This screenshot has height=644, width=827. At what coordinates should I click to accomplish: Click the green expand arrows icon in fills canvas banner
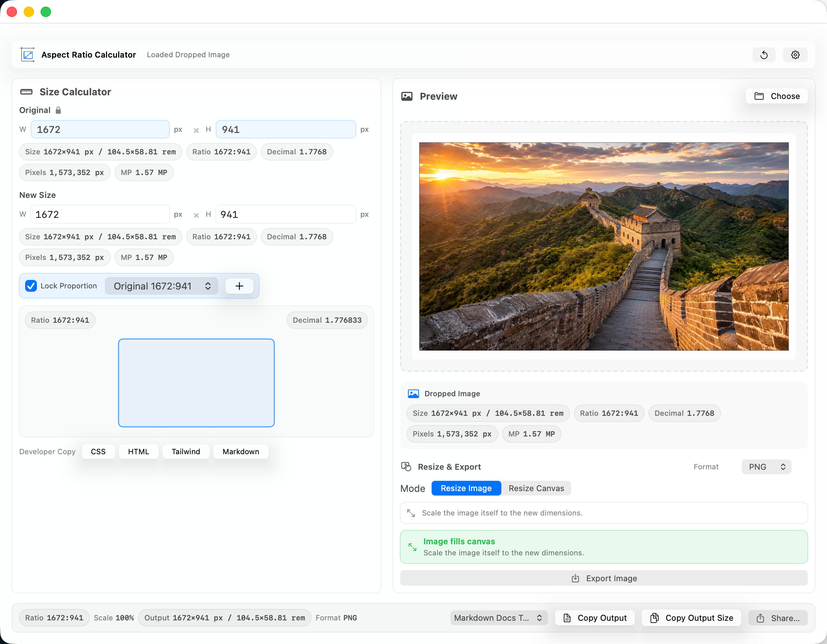coord(412,547)
